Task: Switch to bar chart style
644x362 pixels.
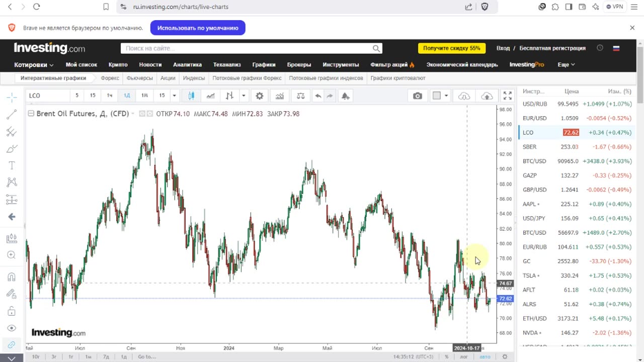Action: pos(229,96)
